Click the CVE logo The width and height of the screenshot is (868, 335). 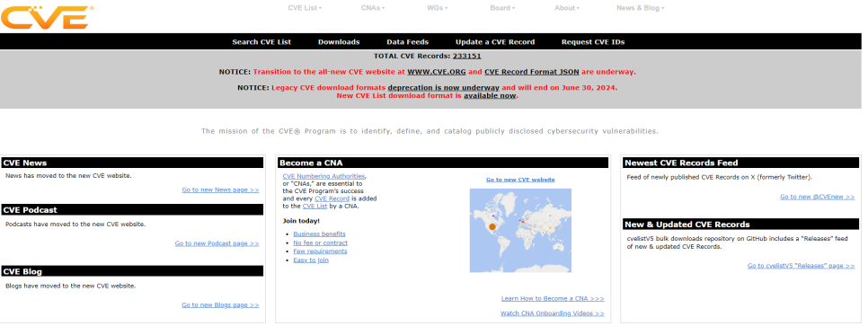tap(47, 16)
